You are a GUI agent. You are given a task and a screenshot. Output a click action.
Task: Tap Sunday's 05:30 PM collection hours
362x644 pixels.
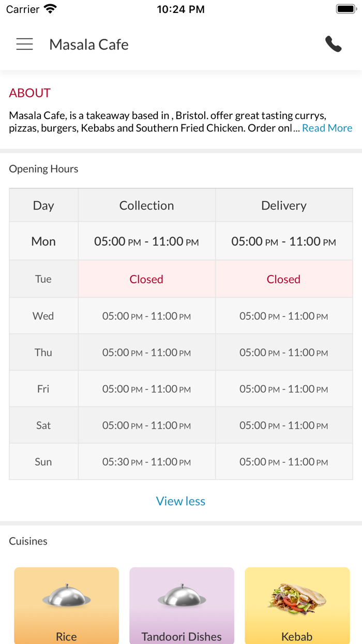[x=146, y=462]
